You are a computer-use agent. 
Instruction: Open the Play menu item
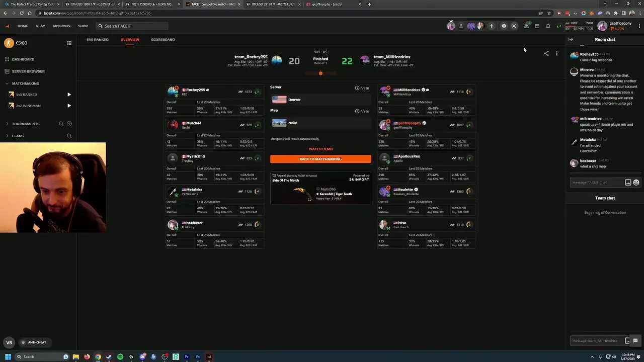click(41, 26)
